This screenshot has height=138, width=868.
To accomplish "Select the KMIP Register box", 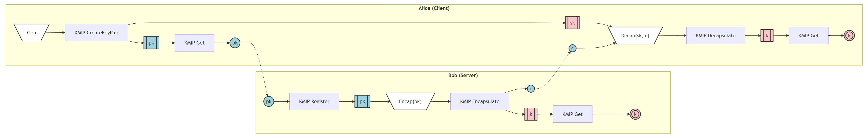I will click(314, 101).
